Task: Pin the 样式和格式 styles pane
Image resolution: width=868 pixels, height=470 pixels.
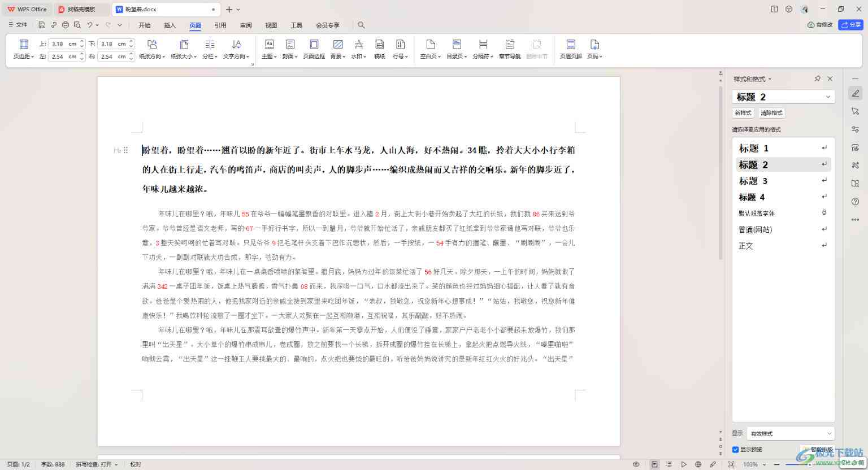Action: click(x=817, y=79)
